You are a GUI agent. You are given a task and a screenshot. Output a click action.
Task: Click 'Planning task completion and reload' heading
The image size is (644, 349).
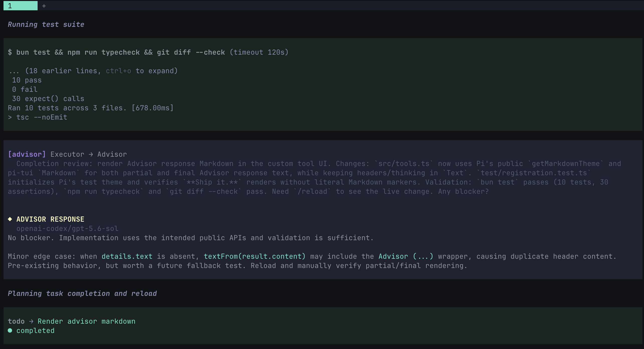(82, 293)
